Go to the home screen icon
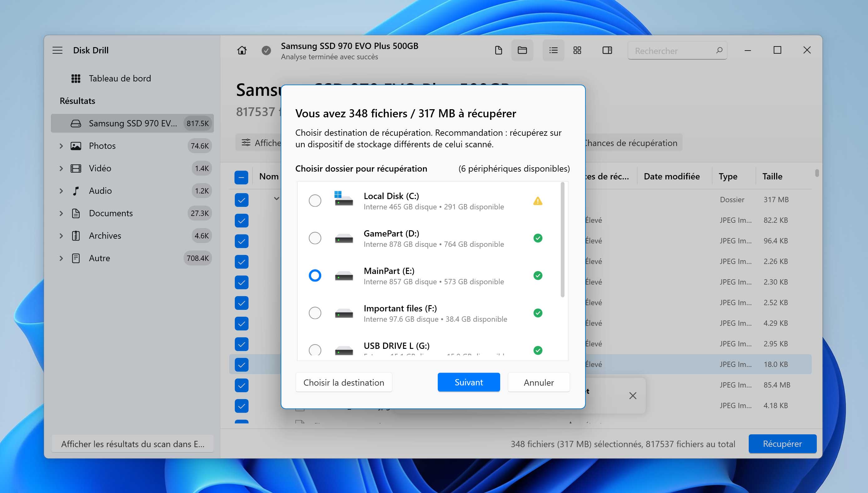 pyautogui.click(x=242, y=51)
